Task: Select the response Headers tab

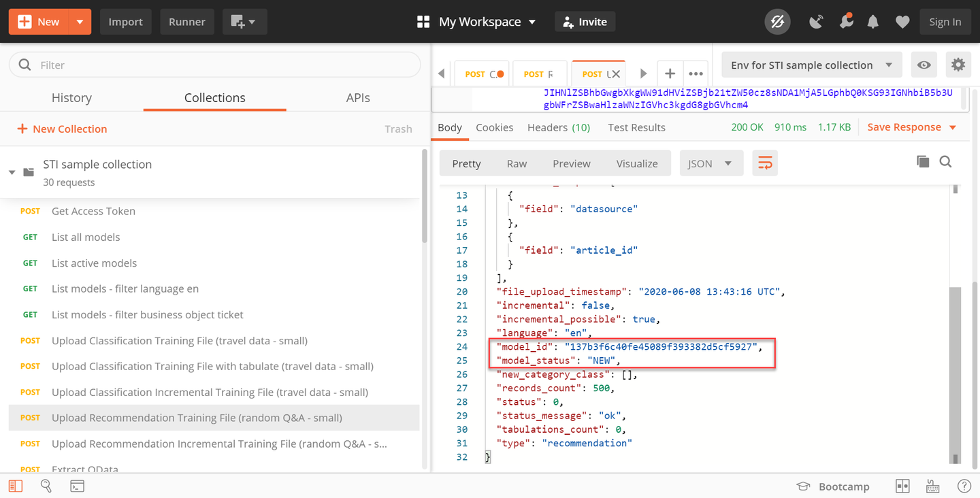Action: (x=559, y=127)
